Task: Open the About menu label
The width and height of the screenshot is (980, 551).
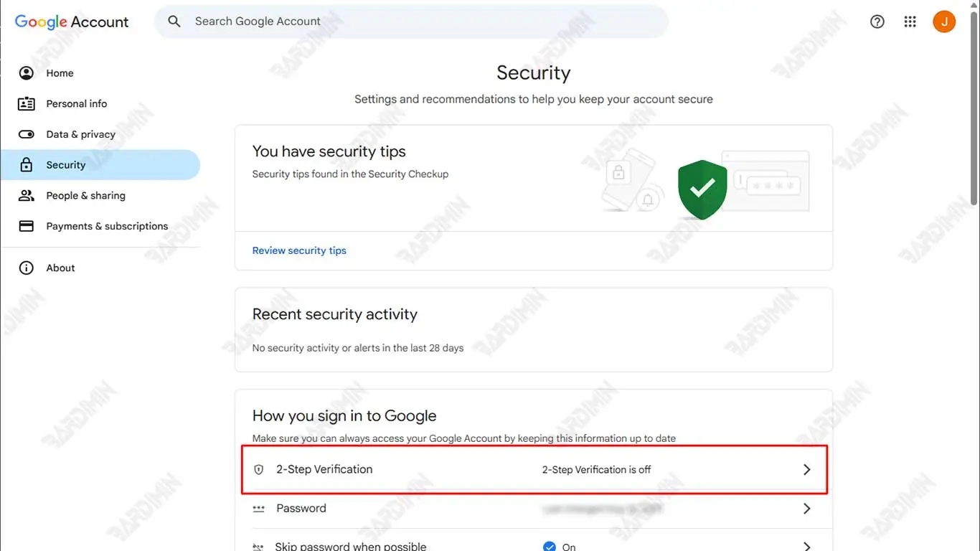Action: tap(60, 268)
